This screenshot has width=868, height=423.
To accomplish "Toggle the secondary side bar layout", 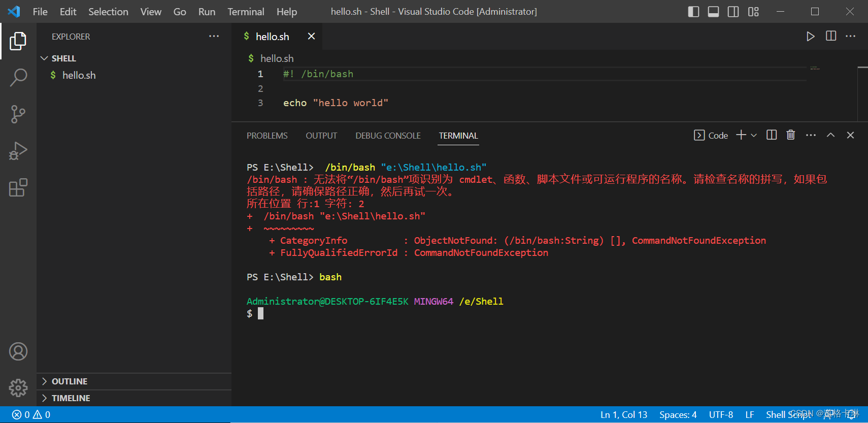I will pos(733,12).
